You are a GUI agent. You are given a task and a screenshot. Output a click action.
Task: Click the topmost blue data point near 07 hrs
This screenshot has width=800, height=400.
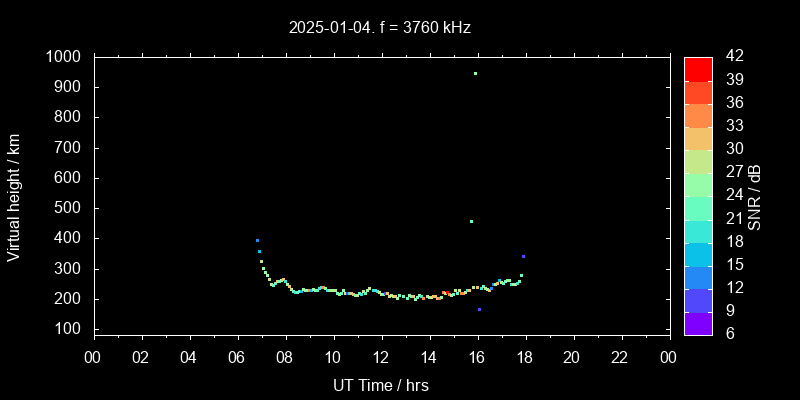(257, 240)
